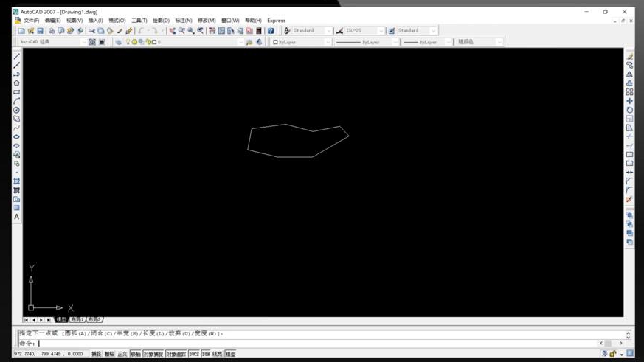
Task: Open the Layer Properties Manager icon
Action: click(118, 42)
